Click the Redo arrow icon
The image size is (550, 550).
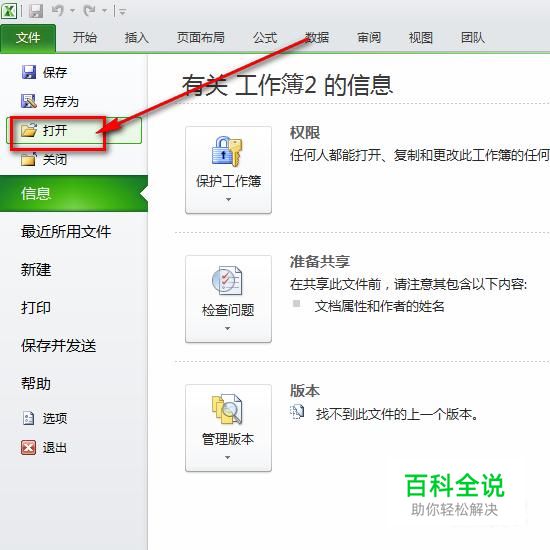coord(90,11)
